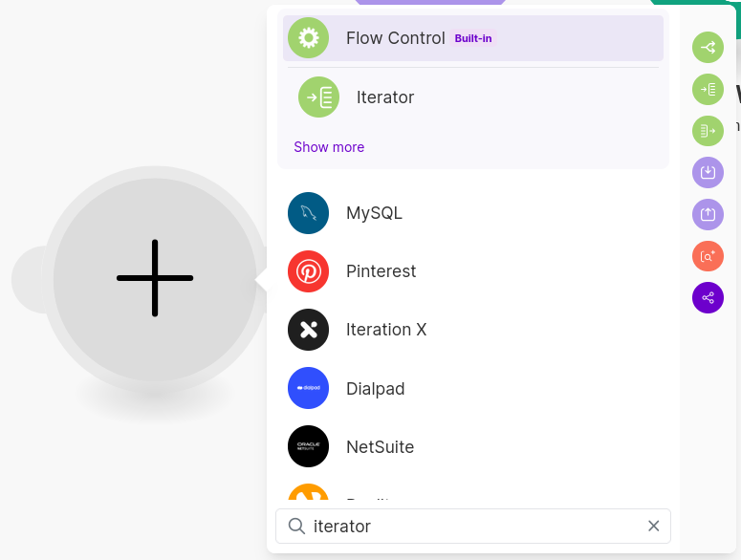
Task: Click the Flow Control gear icon
Action: point(309,38)
